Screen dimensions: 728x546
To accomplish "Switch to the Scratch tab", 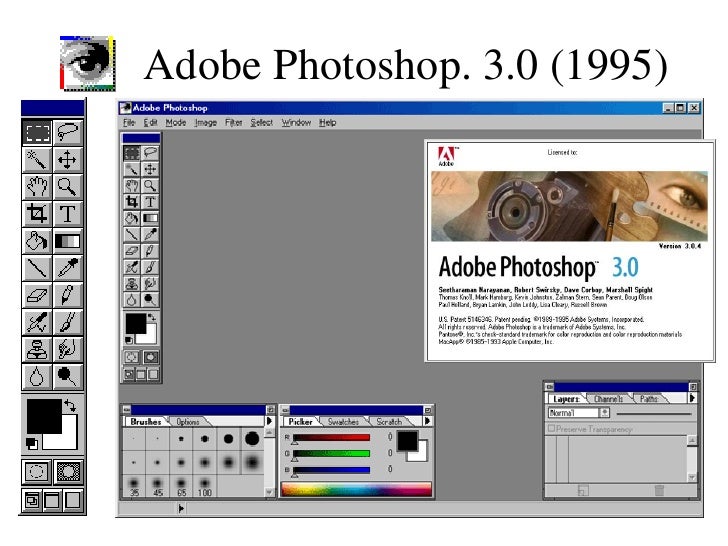I will click(x=389, y=422).
